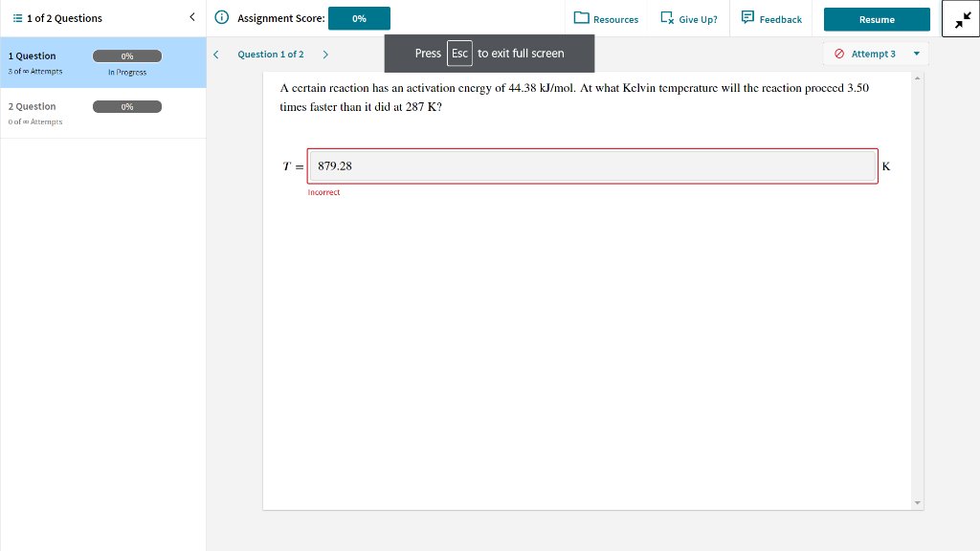Go to next question with right chevron

[x=325, y=54]
